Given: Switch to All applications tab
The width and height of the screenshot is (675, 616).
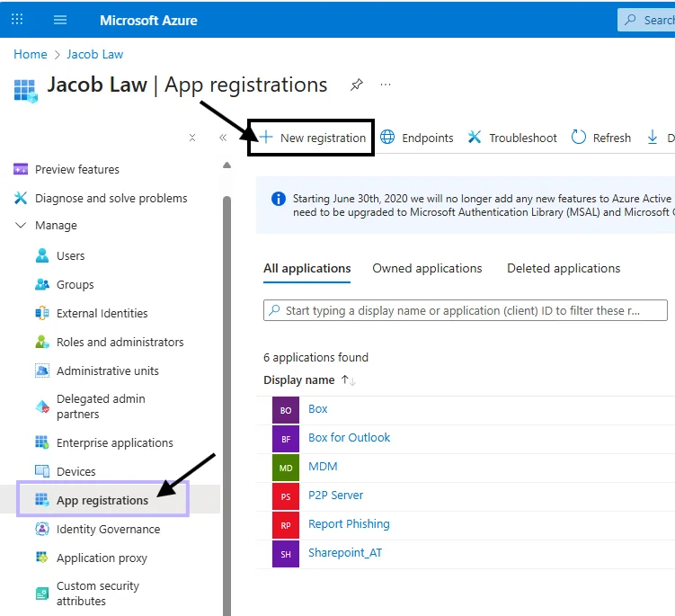Looking at the screenshot, I should [x=306, y=268].
